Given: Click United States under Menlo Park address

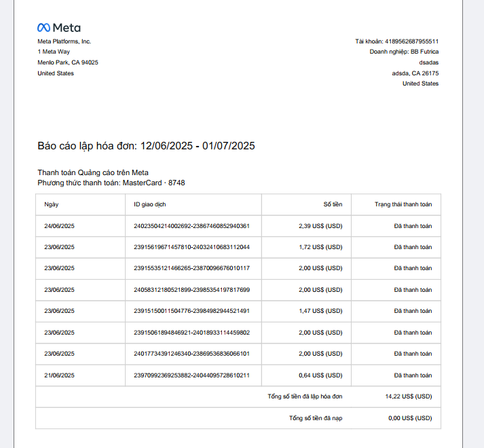Looking at the screenshot, I should pos(56,73).
